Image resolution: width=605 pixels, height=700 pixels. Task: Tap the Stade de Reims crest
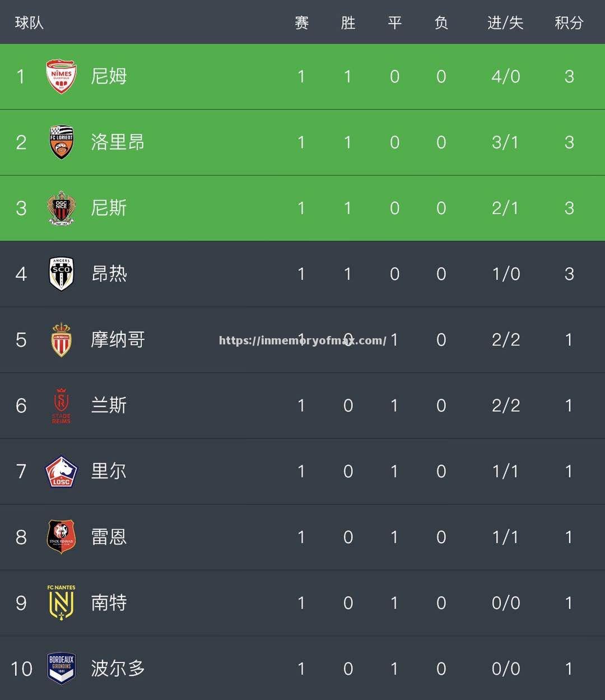click(x=61, y=405)
